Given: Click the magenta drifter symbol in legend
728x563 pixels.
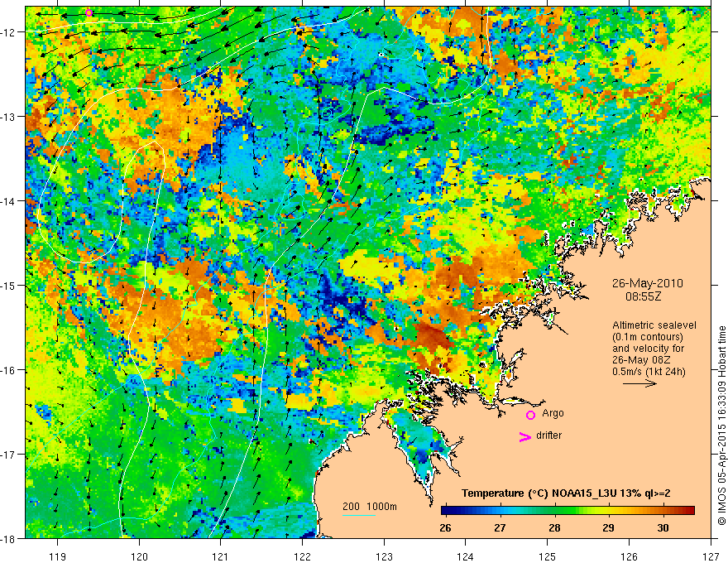Looking at the screenshot, I should point(525,436).
